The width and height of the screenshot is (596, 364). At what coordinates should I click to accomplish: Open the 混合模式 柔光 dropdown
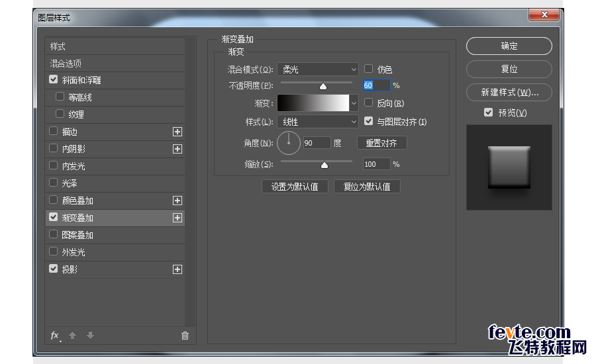(318, 69)
